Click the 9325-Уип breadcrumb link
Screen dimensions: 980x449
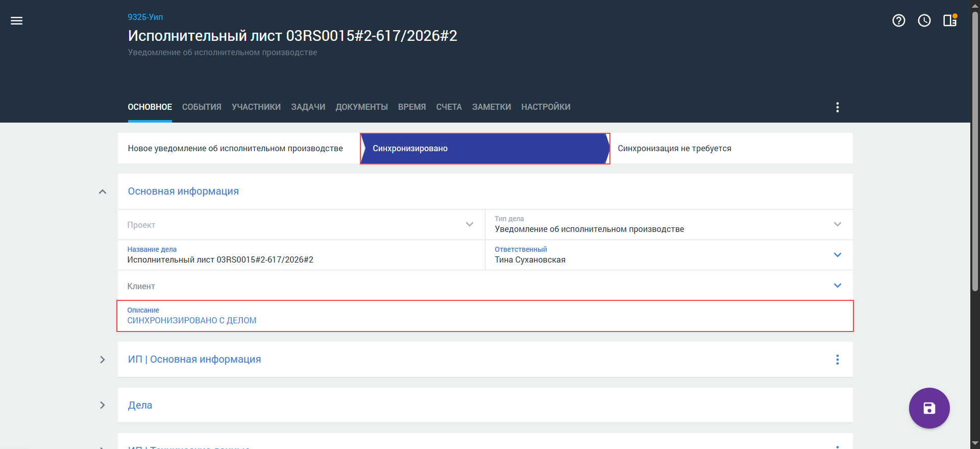click(145, 17)
